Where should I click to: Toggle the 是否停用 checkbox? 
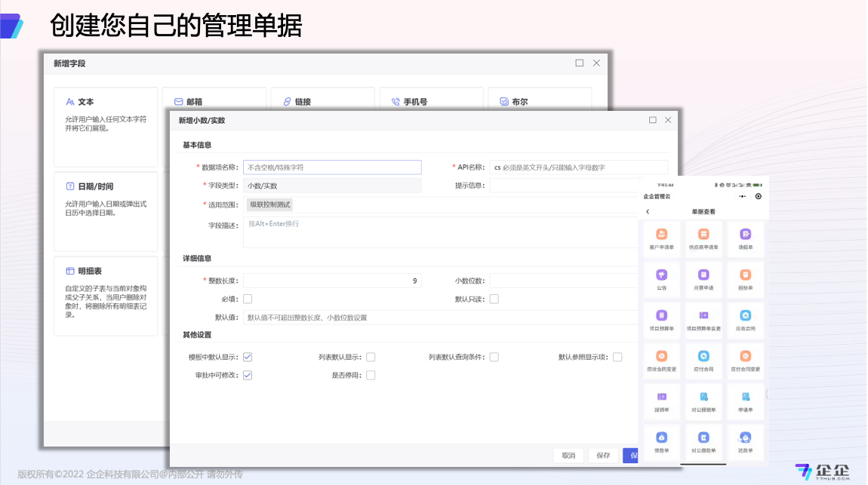coord(371,376)
